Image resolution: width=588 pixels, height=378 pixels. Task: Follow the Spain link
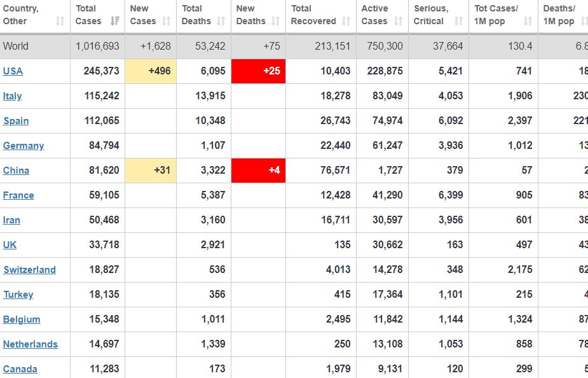coord(16,121)
